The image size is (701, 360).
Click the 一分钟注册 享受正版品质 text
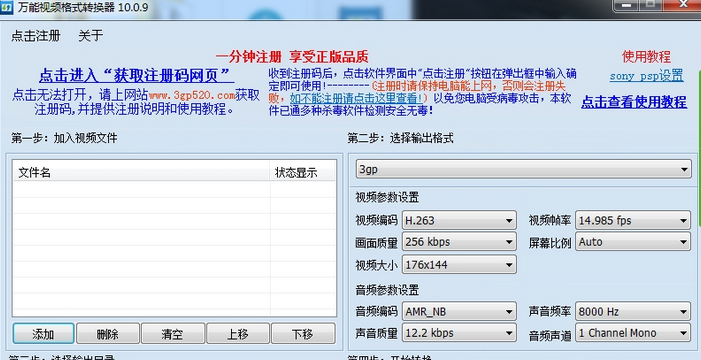pos(292,57)
